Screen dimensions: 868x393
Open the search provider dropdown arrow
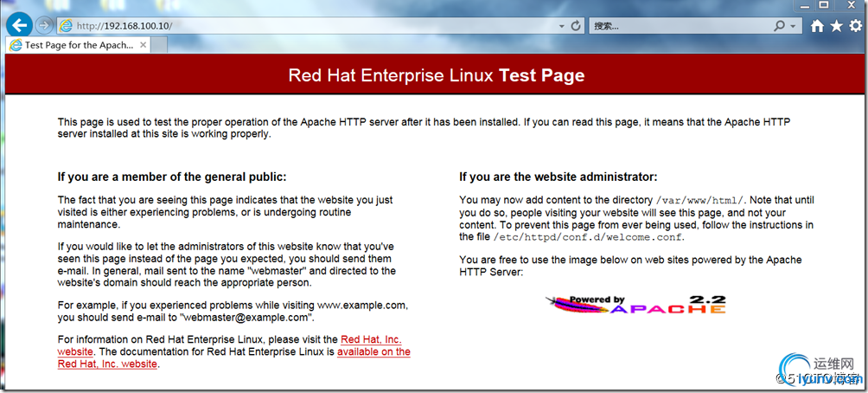(x=793, y=26)
